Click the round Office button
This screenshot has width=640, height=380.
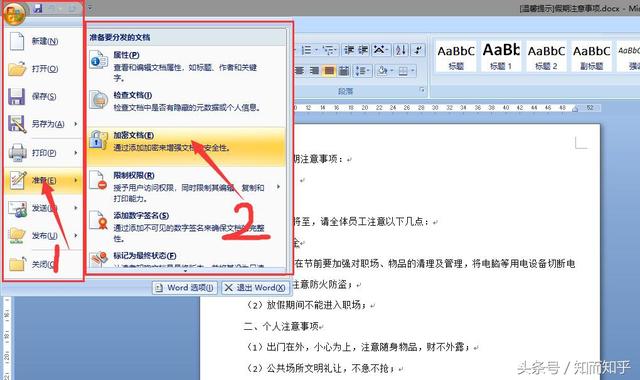[14, 13]
